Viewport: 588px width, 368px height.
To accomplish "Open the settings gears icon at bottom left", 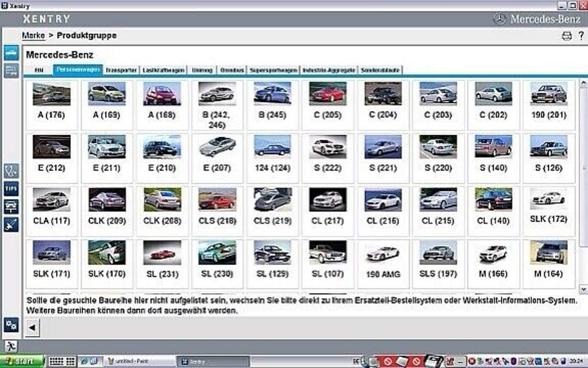I will pos(11,325).
